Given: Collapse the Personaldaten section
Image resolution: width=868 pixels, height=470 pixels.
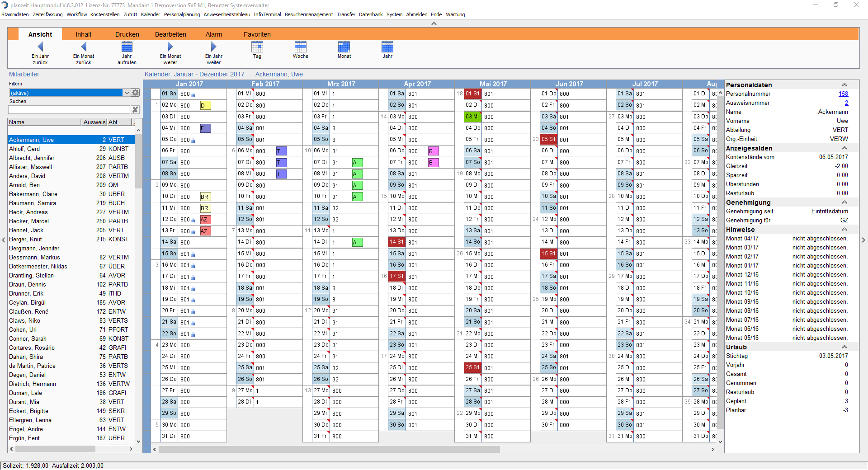Looking at the screenshot, I should pyautogui.click(x=844, y=85).
